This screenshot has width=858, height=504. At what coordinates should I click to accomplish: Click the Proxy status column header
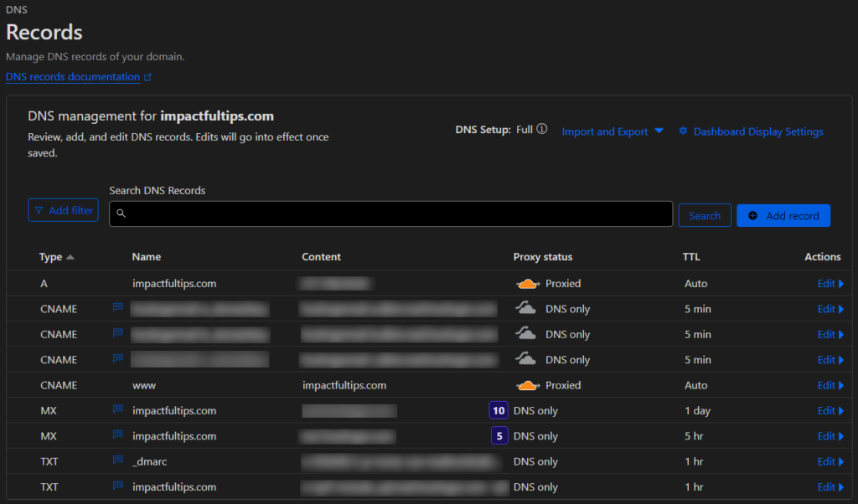click(543, 257)
